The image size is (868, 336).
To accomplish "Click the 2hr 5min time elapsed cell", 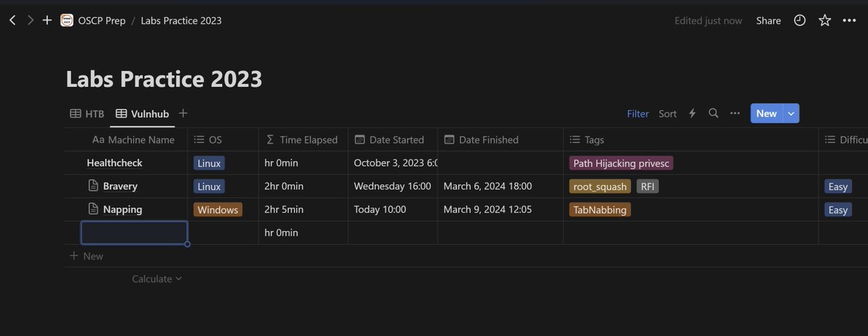I will click(x=303, y=210).
